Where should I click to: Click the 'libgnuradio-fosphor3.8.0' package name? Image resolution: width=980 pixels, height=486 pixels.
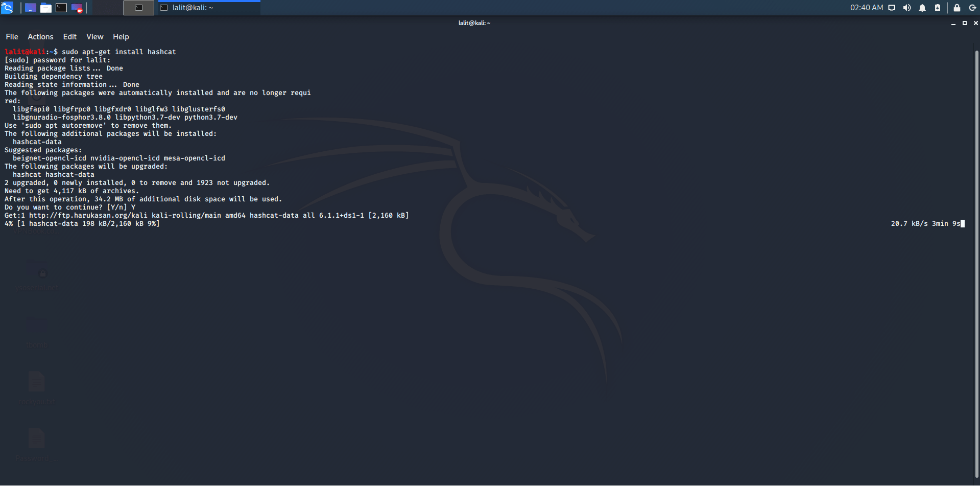62,118
